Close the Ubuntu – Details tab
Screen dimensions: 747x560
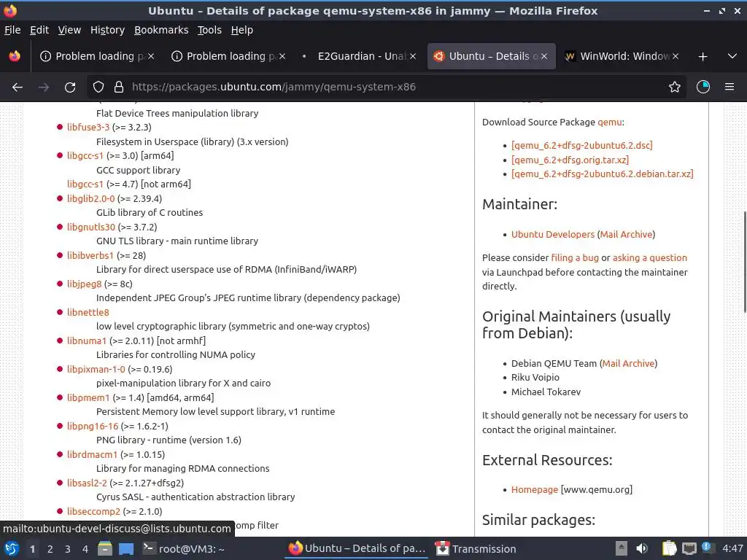pos(544,56)
